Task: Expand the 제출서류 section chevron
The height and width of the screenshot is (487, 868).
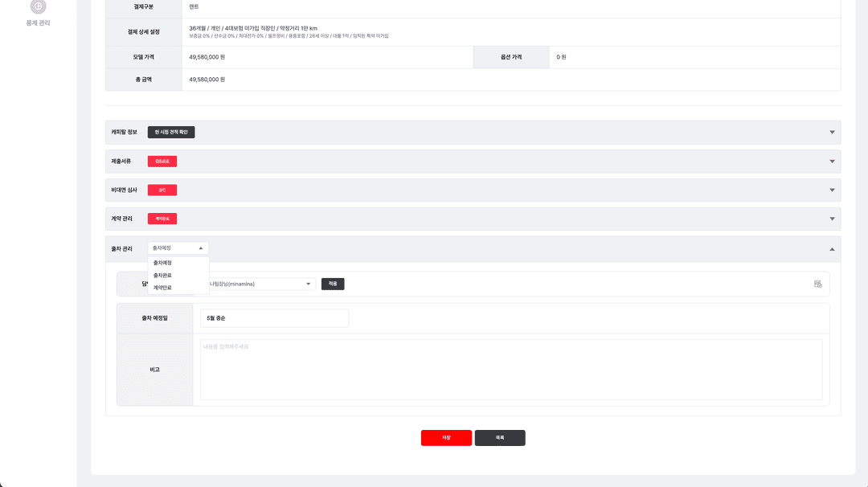Action: 832,161
